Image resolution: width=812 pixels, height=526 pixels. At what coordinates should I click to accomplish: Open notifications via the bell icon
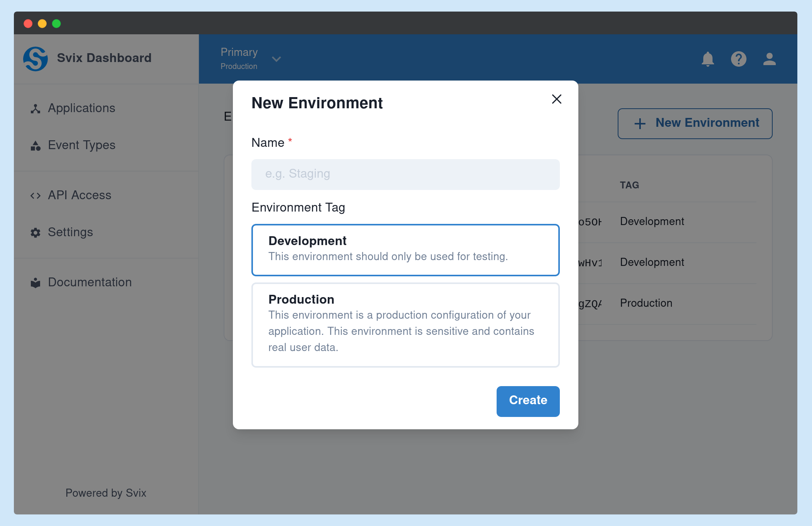(x=708, y=59)
